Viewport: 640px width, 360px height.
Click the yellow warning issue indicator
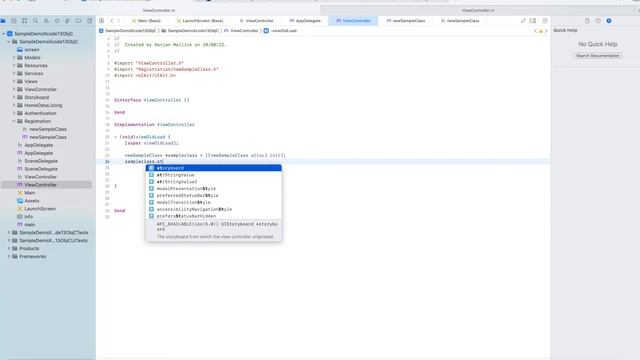point(541,31)
